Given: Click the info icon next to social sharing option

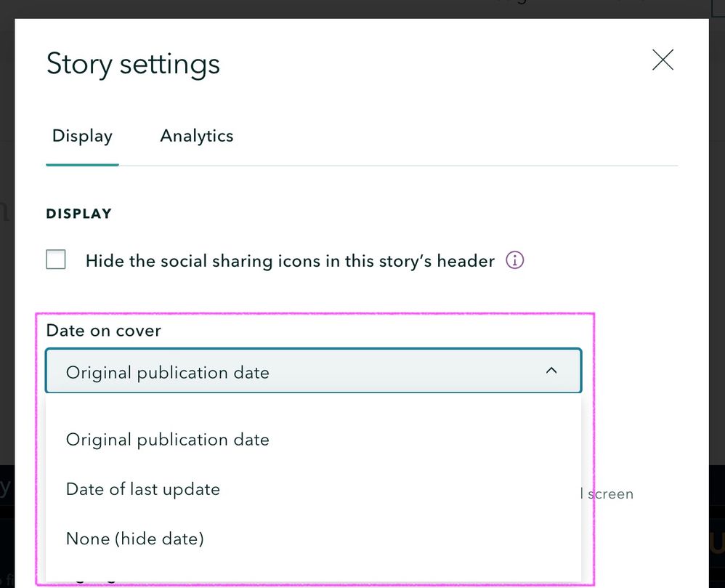Looking at the screenshot, I should (515, 259).
